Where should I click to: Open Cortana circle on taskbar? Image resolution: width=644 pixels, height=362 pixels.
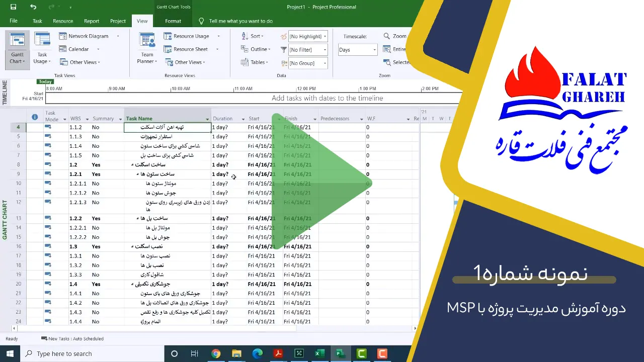174,353
